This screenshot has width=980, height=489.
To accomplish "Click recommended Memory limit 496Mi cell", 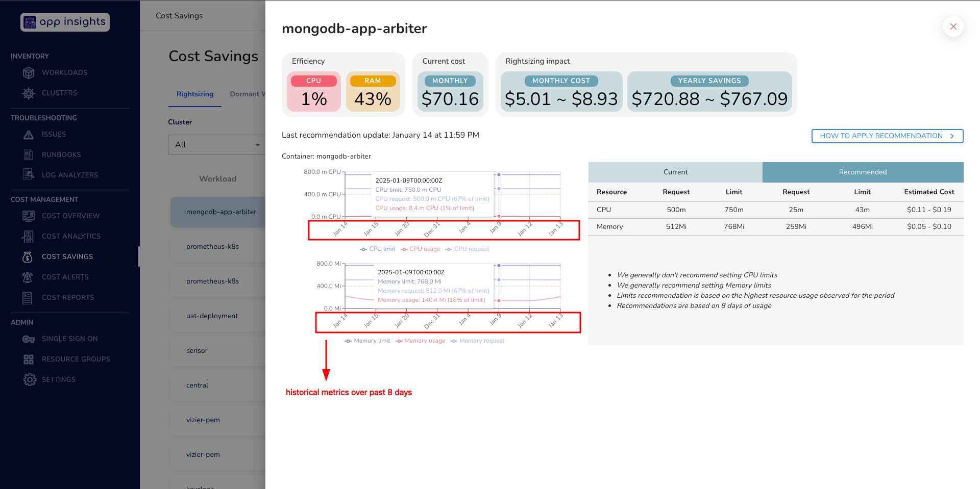I will tap(862, 227).
